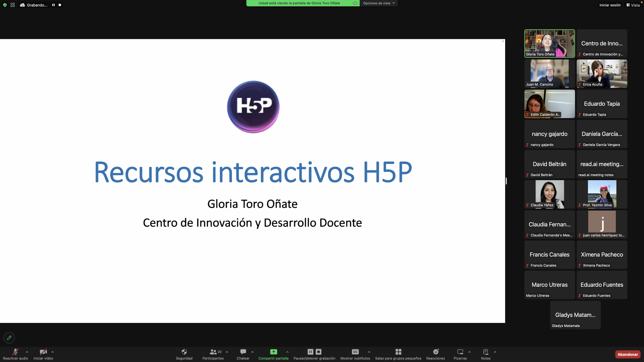Select Prof. Yazmin Silva's photo tile
Screen dimensions: 644x362
[602, 194]
